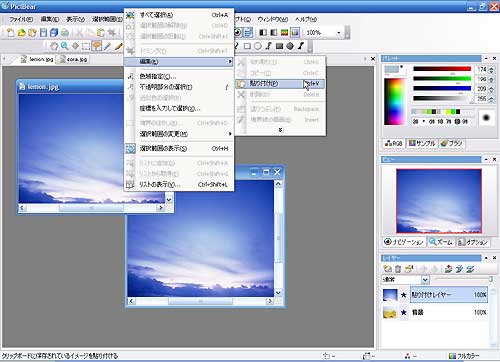500x362 pixels.
Task: Click the New file icon in toolbar
Action: (10, 33)
